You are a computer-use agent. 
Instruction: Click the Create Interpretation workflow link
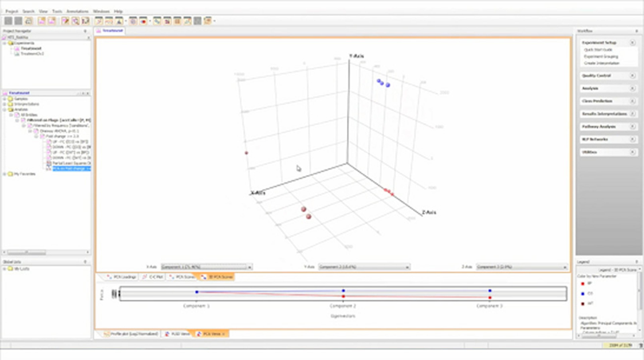pos(601,63)
